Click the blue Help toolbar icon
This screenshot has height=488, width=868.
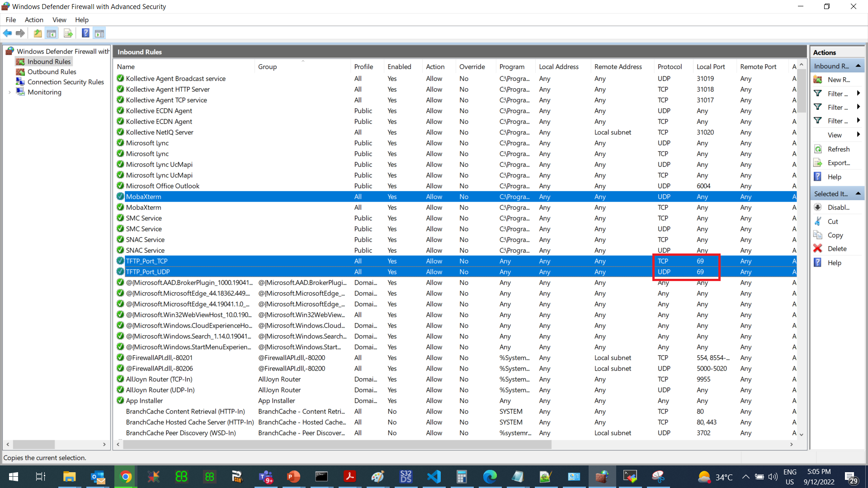click(x=85, y=33)
